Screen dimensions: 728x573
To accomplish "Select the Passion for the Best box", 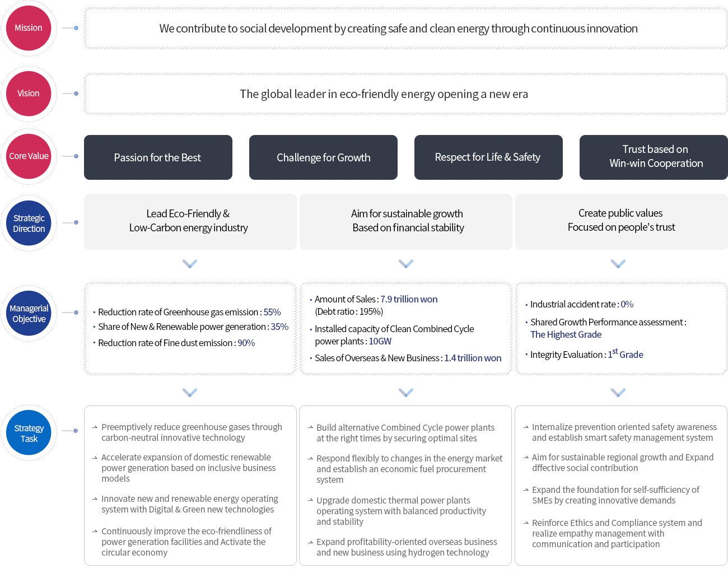I will click(x=158, y=157).
